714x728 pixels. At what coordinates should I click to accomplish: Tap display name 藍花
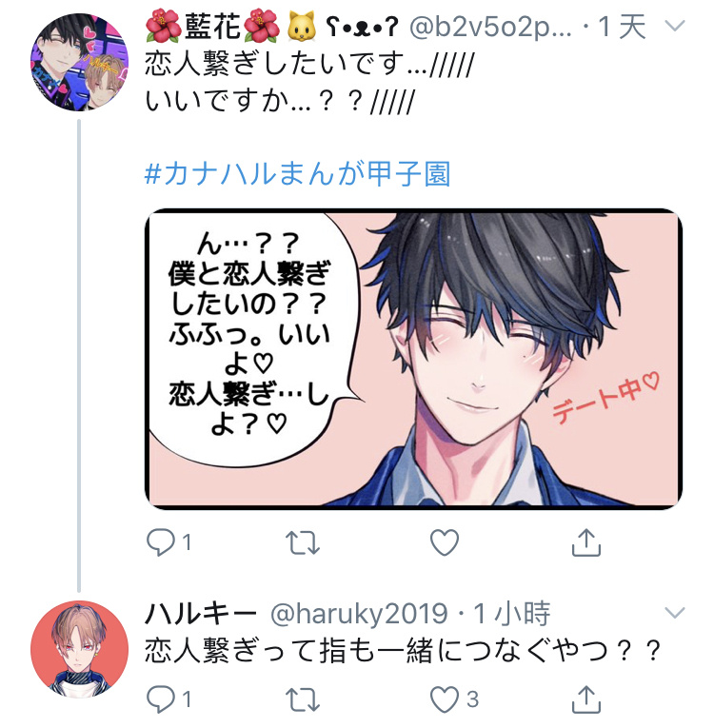tap(212, 26)
